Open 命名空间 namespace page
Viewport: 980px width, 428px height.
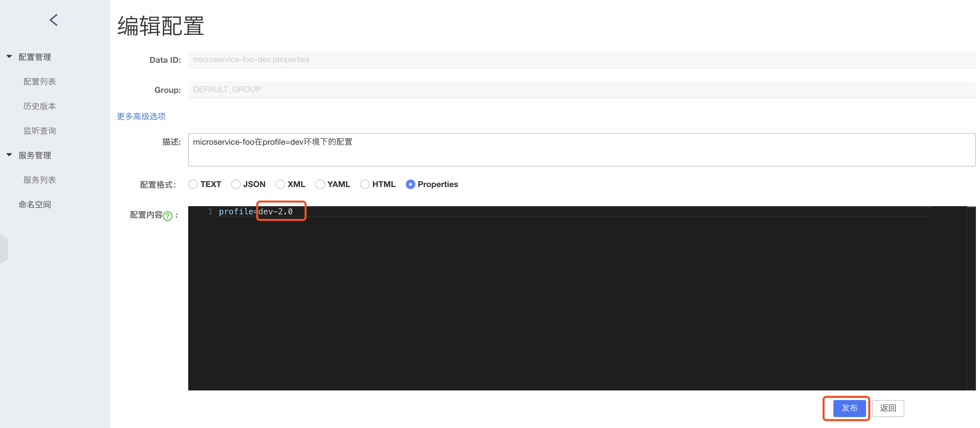click(35, 204)
